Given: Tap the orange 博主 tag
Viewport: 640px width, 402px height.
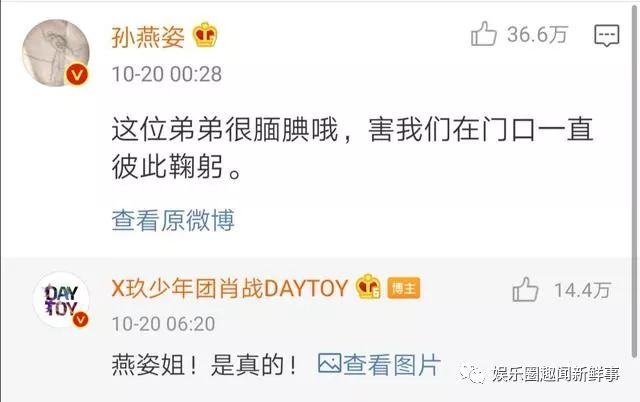Looking at the screenshot, I should pos(403,288).
